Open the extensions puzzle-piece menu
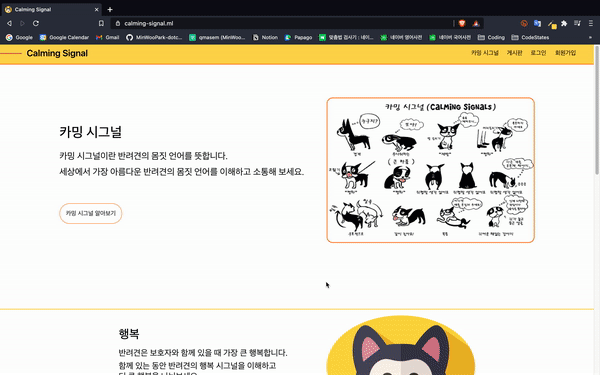 coord(564,23)
